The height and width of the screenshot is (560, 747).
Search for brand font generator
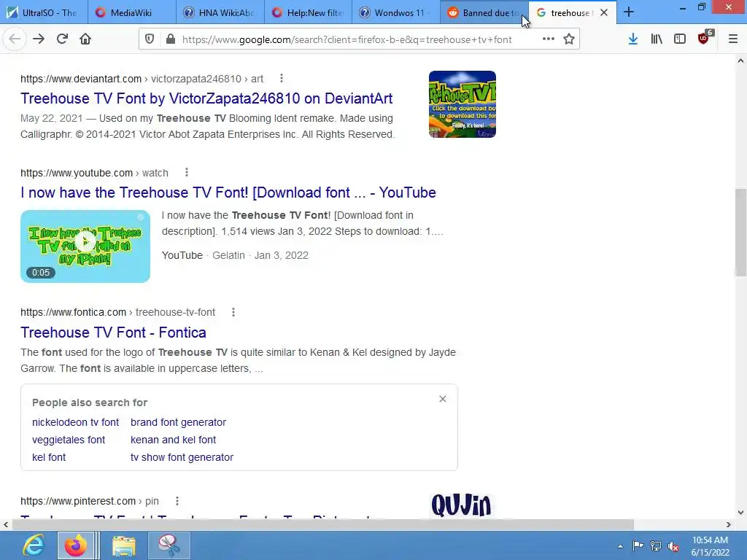tap(178, 422)
